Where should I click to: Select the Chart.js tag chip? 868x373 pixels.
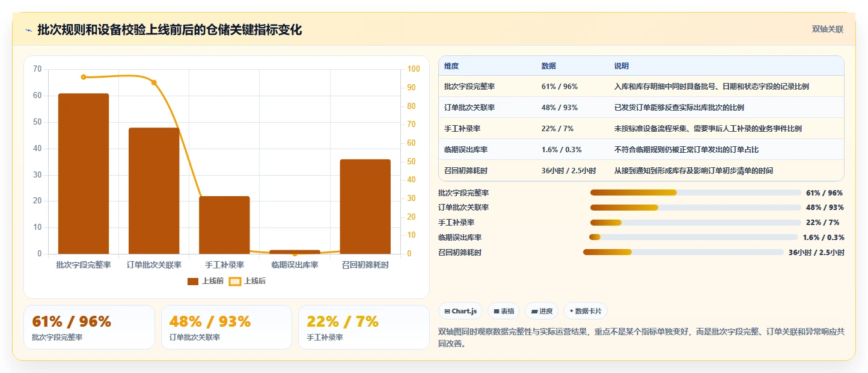click(x=460, y=311)
